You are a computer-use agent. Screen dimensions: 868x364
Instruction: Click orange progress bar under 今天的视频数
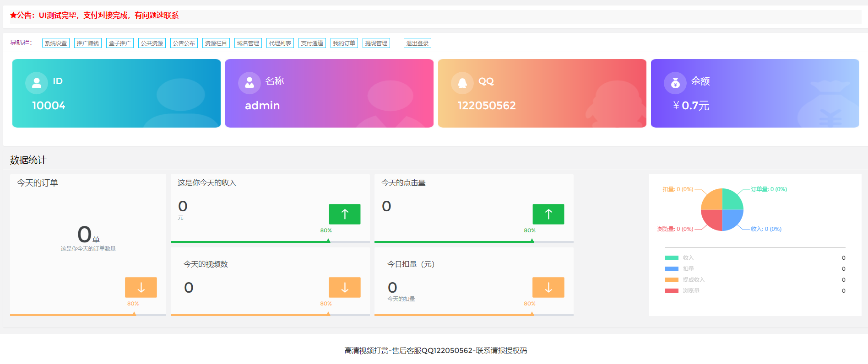pyautogui.click(x=270, y=315)
